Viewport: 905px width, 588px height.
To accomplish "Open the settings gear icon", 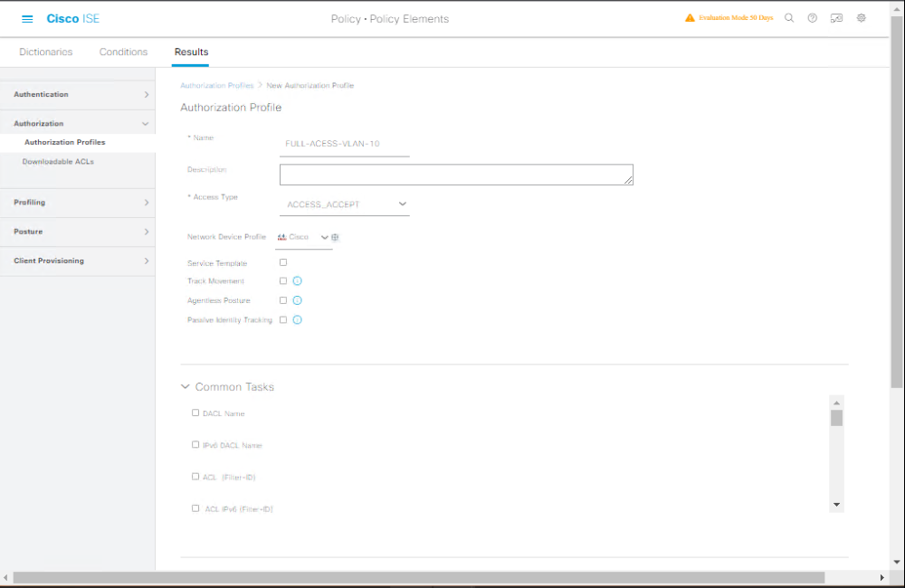I will (862, 18).
